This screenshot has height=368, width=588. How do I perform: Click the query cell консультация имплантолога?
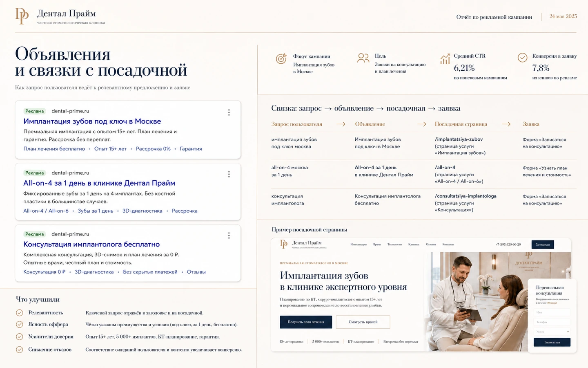[287, 200]
